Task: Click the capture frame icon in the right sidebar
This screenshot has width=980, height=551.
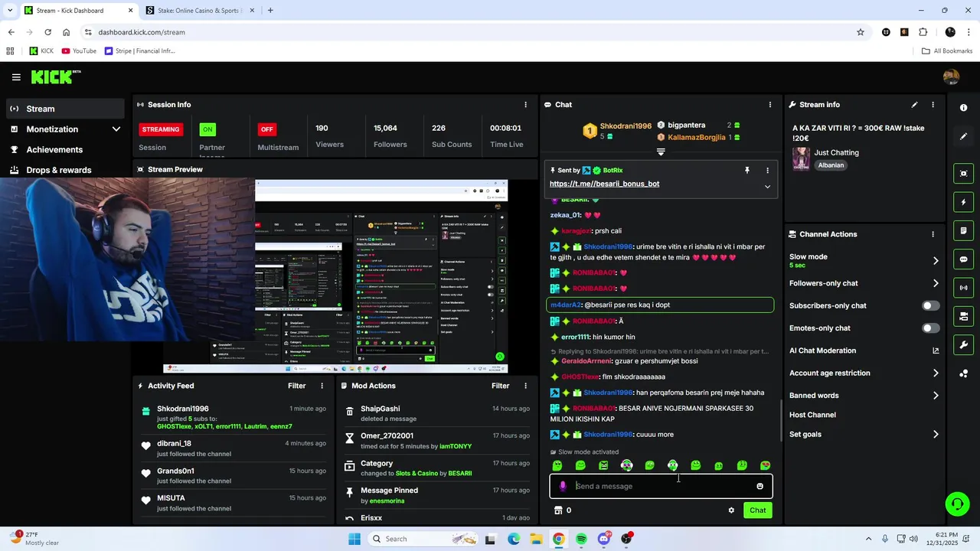Action: point(963,174)
